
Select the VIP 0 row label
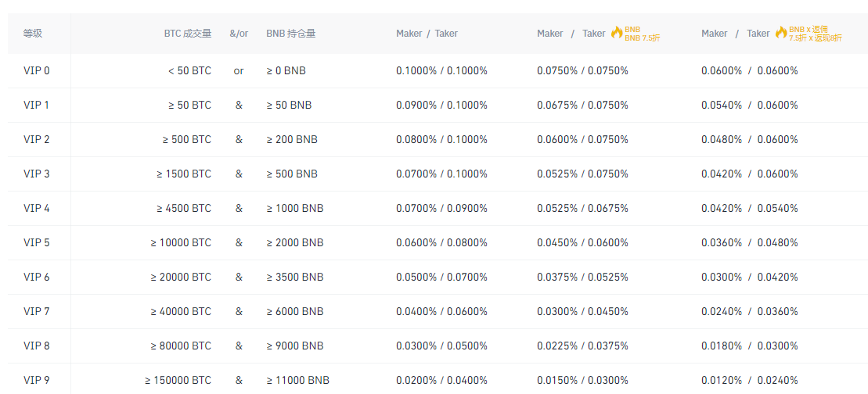tap(37, 71)
